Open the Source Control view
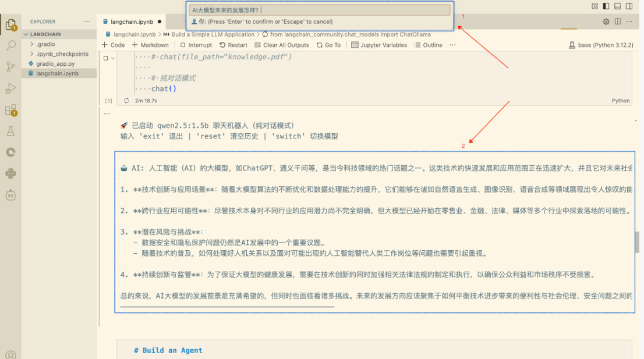Screen dimensions: 644x359 pyautogui.click(x=10, y=67)
